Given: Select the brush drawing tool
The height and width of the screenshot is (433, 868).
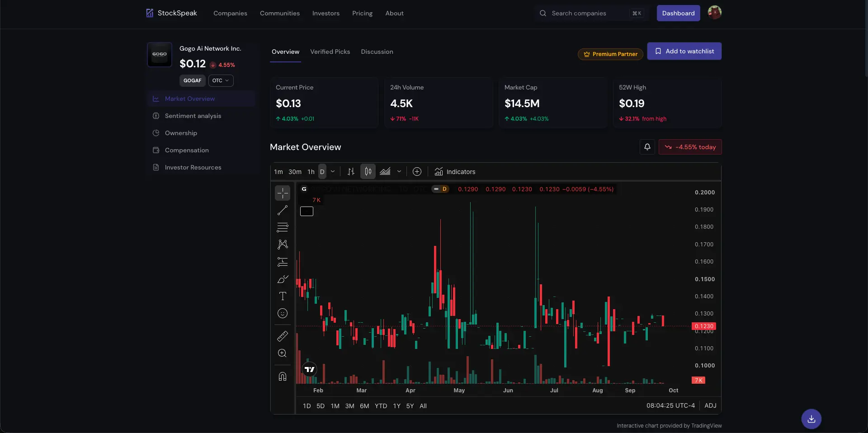Looking at the screenshot, I should (283, 279).
